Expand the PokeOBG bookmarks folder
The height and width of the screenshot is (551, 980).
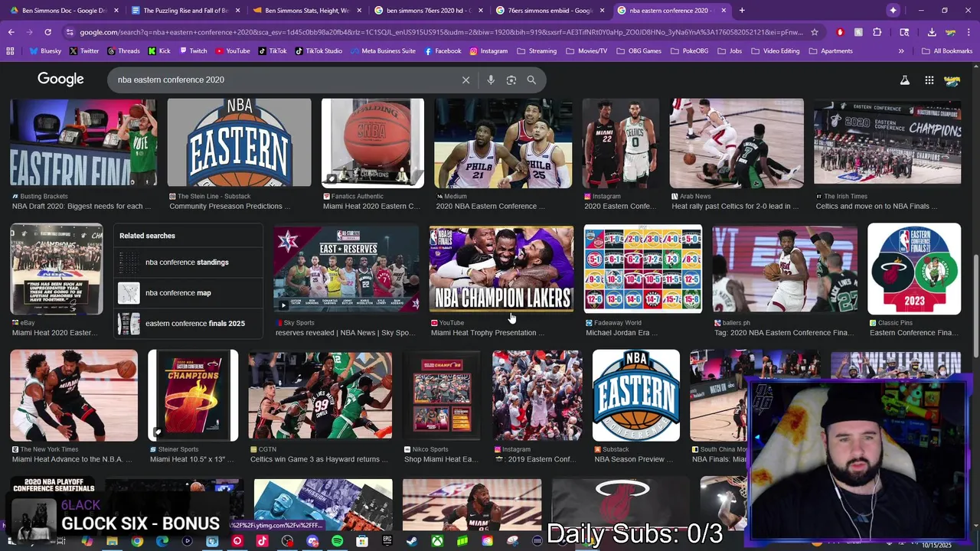[691, 51]
